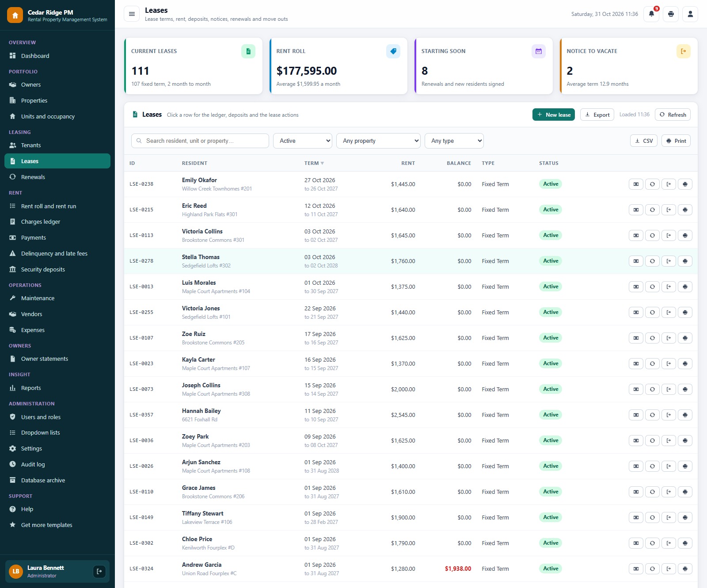
Task: Click the print icon in top header
Action: tap(671, 14)
